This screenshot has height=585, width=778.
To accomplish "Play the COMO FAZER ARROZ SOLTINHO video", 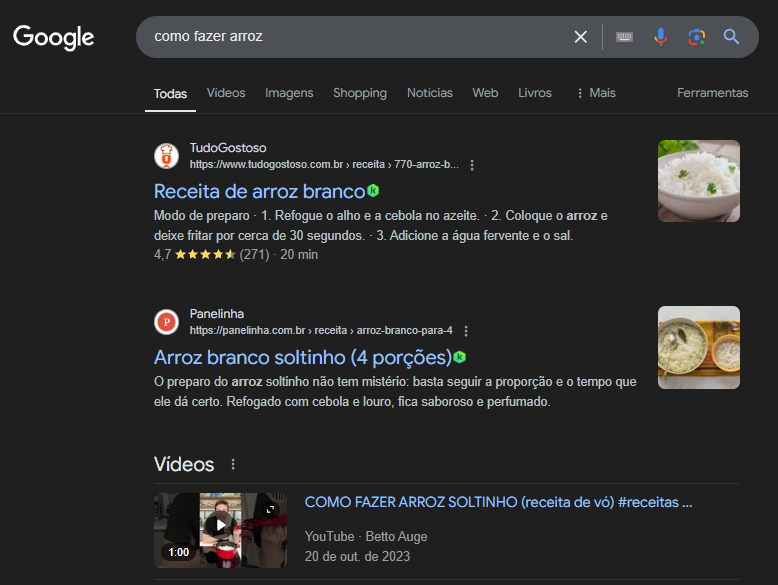I will (220, 525).
